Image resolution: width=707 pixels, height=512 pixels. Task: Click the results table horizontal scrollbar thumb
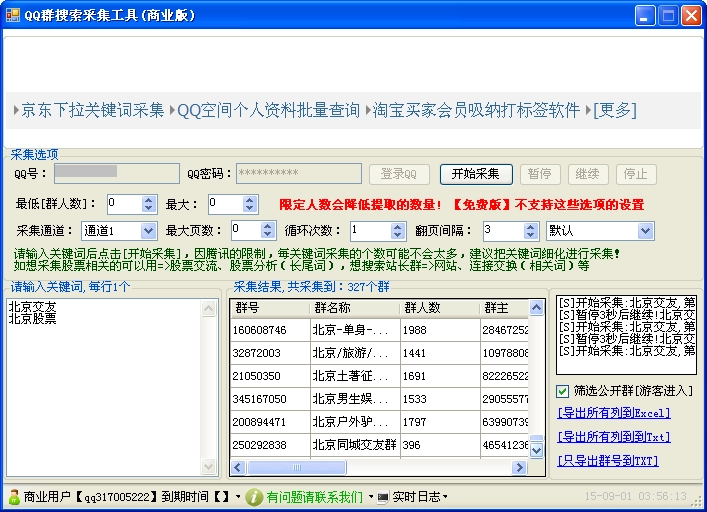click(297, 467)
